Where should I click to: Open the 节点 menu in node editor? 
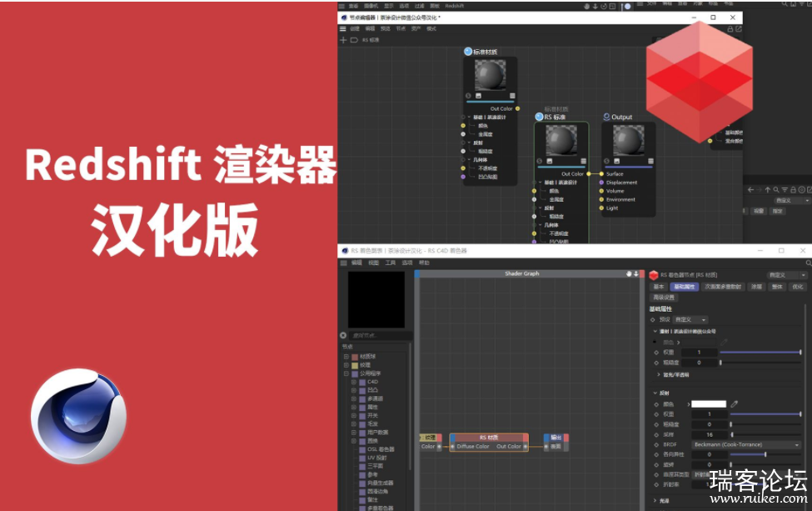click(x=401, y=29)
